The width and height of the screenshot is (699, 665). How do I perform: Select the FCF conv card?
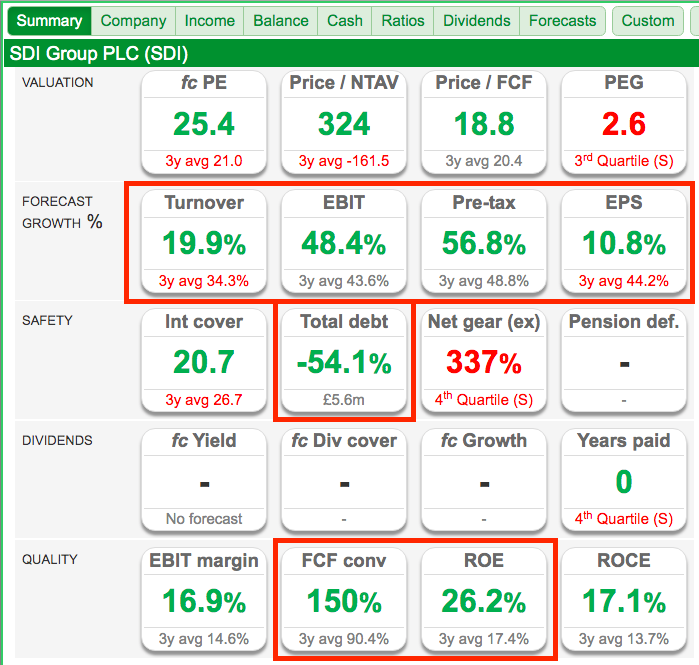344,599
